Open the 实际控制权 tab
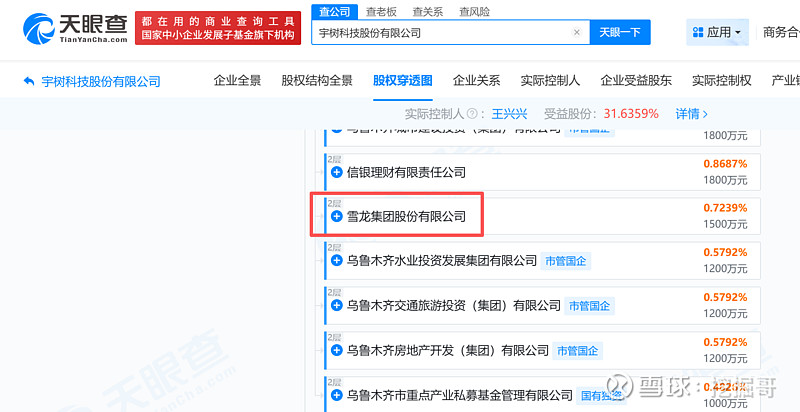 721,81
